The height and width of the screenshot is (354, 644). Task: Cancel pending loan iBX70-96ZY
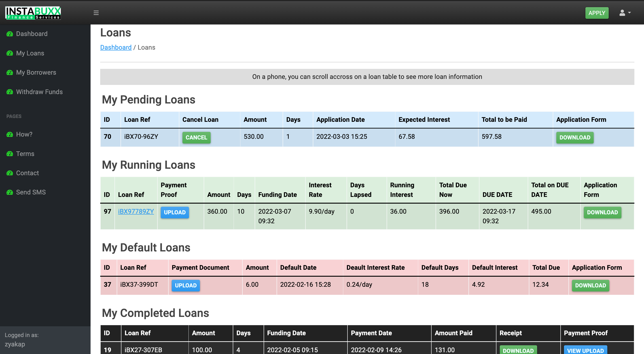click(196, 137)
